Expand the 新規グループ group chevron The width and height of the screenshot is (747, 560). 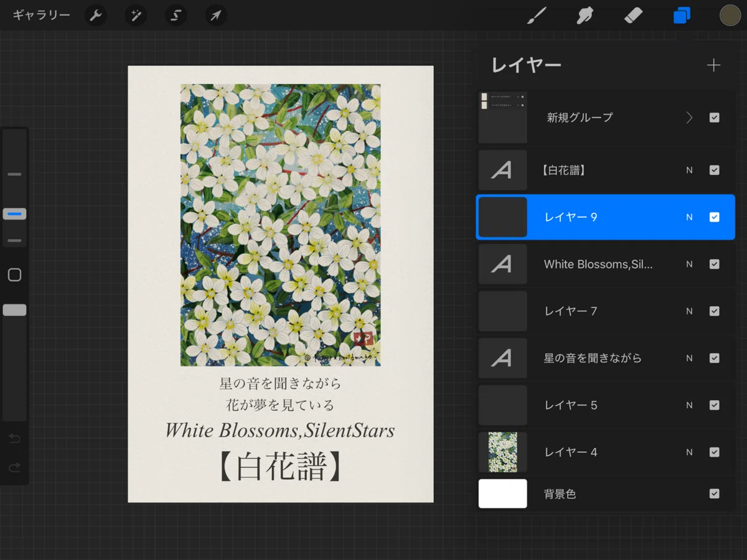click(x=689, y=118)
